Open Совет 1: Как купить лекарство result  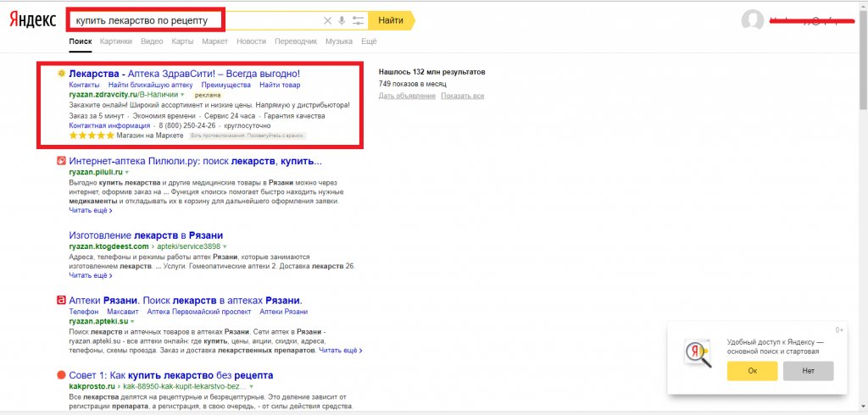[171, 375]
